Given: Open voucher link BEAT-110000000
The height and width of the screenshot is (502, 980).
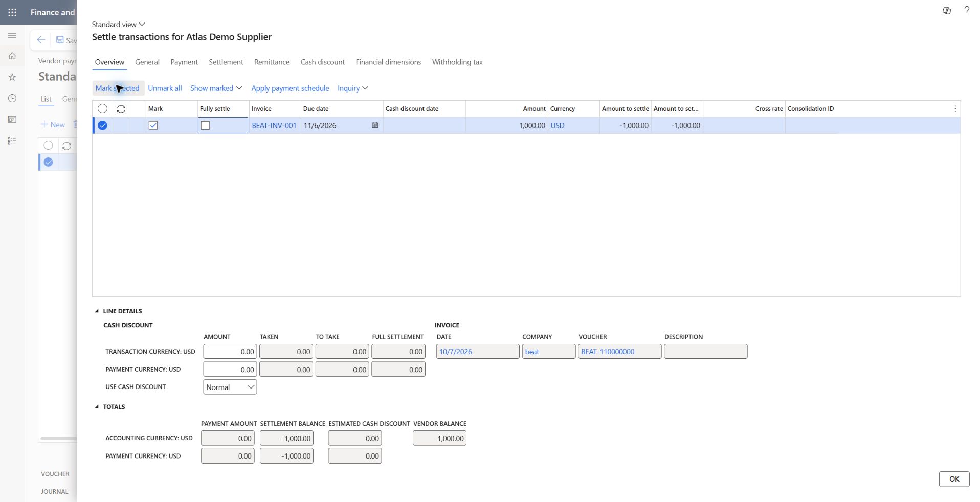Looking at the screenshot, I should click(608, 352).
